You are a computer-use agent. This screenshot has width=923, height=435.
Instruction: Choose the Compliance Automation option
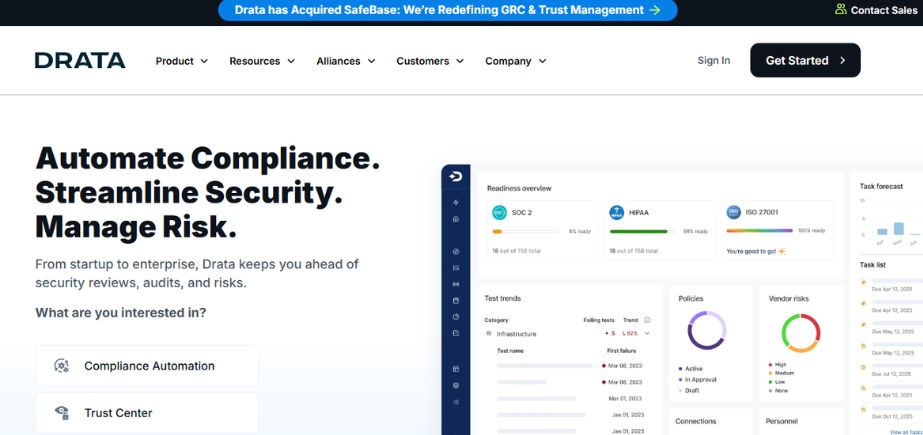pos(147,366)
